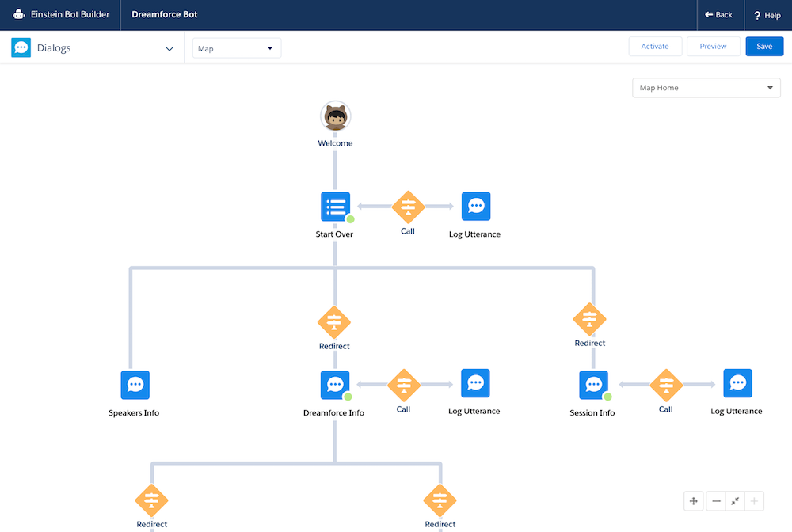Click the Activate button
This screenshot has height=532, width=792.
[x=655, y=47]
